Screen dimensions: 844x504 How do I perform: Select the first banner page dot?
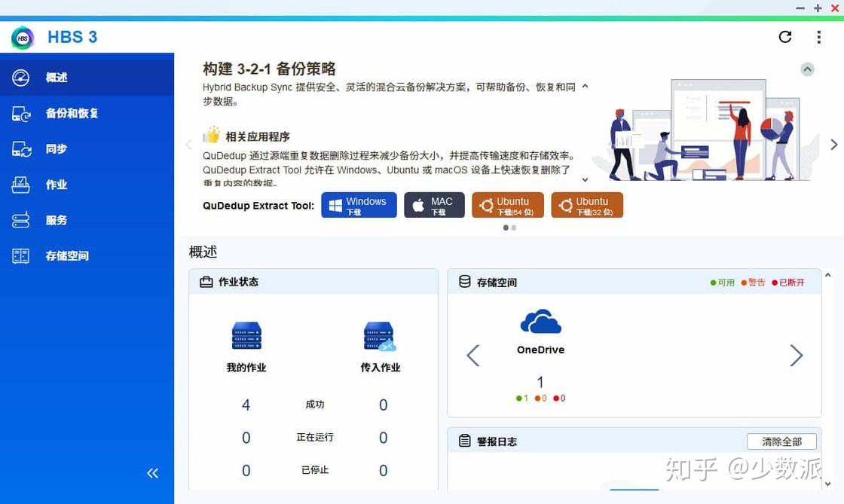click(x=506, y=228)
